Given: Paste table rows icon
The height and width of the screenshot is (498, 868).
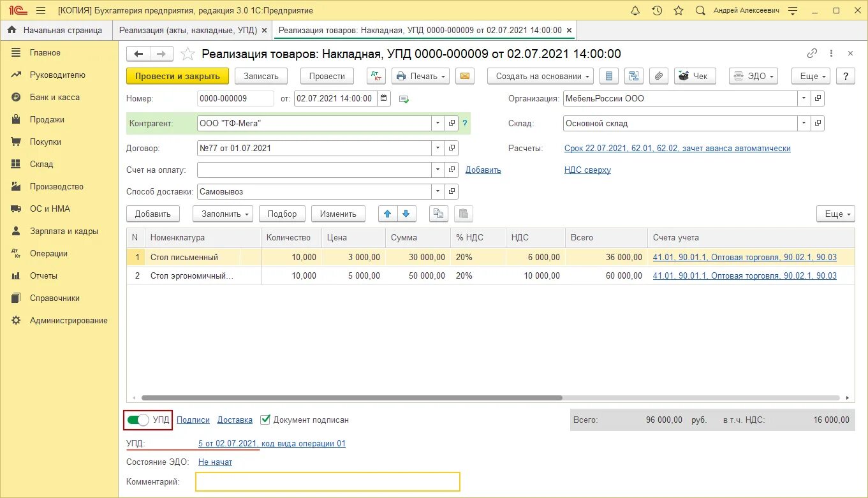Looking at the screenshot, I should coord(464,214).
